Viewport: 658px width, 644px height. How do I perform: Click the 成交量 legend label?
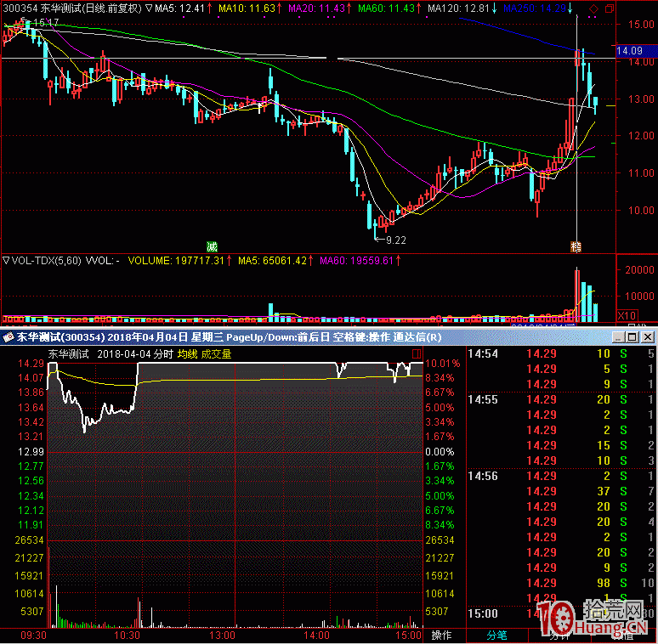tap(216, 354)
